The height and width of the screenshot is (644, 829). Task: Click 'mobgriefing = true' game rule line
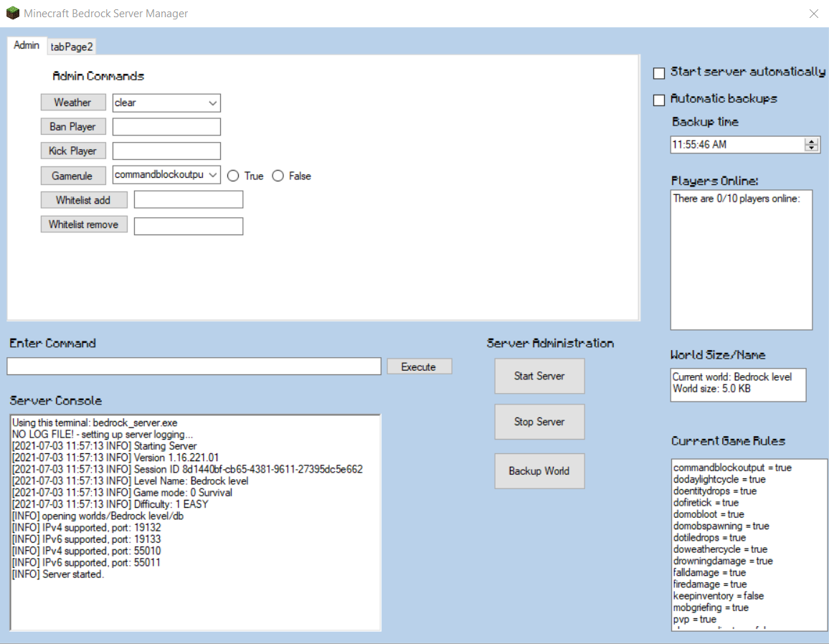pos(711,607)
